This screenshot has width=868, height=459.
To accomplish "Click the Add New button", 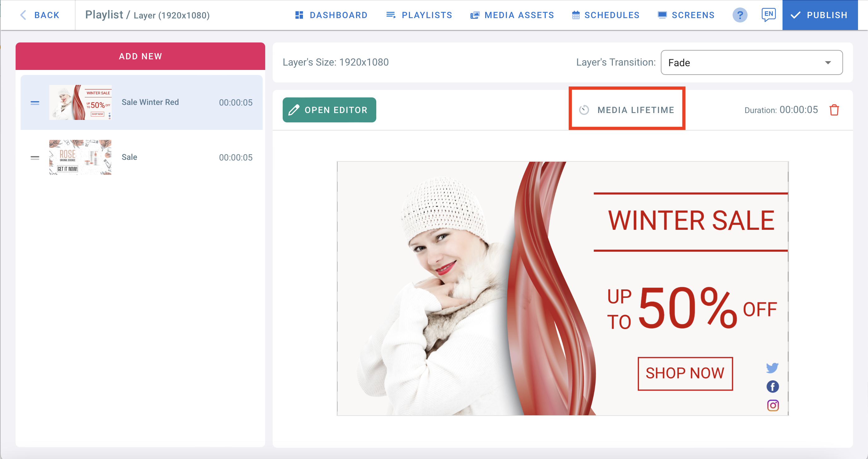I will click(140, 56).
